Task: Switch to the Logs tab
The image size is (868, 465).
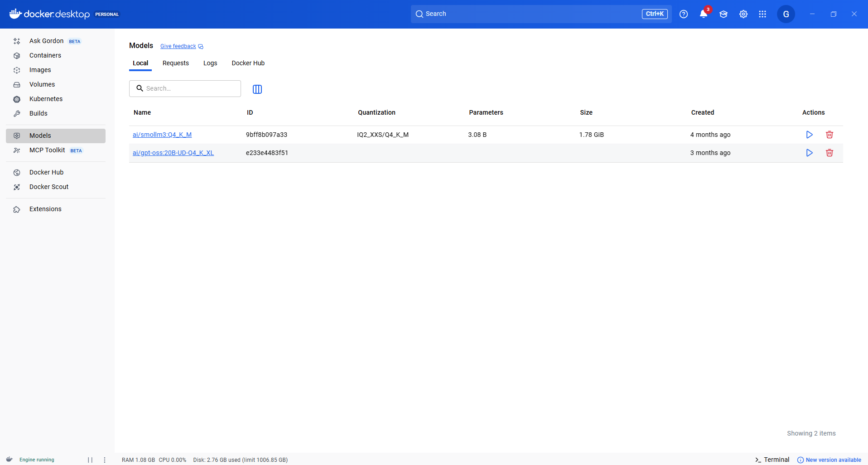Action: (x=210, y=63)
